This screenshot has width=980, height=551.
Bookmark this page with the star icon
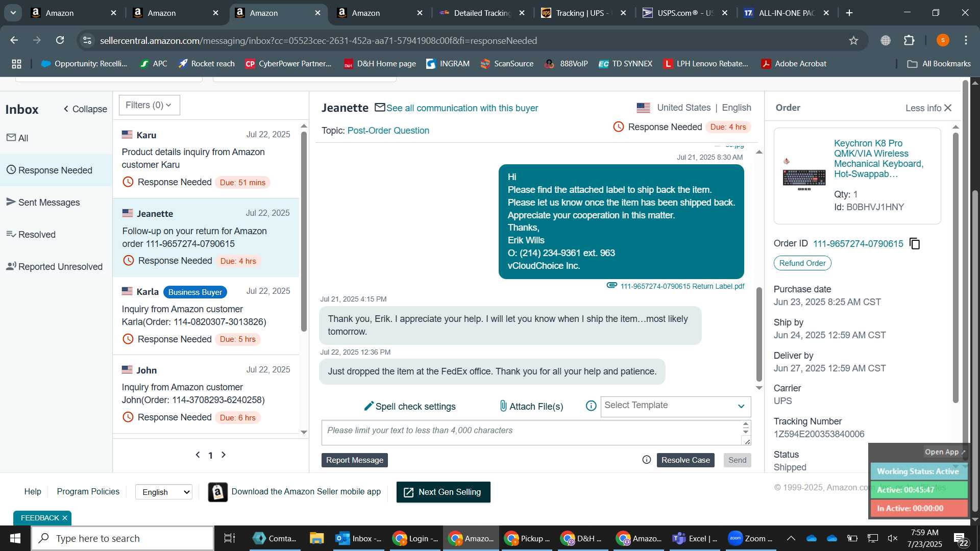[x=853, y=40]
